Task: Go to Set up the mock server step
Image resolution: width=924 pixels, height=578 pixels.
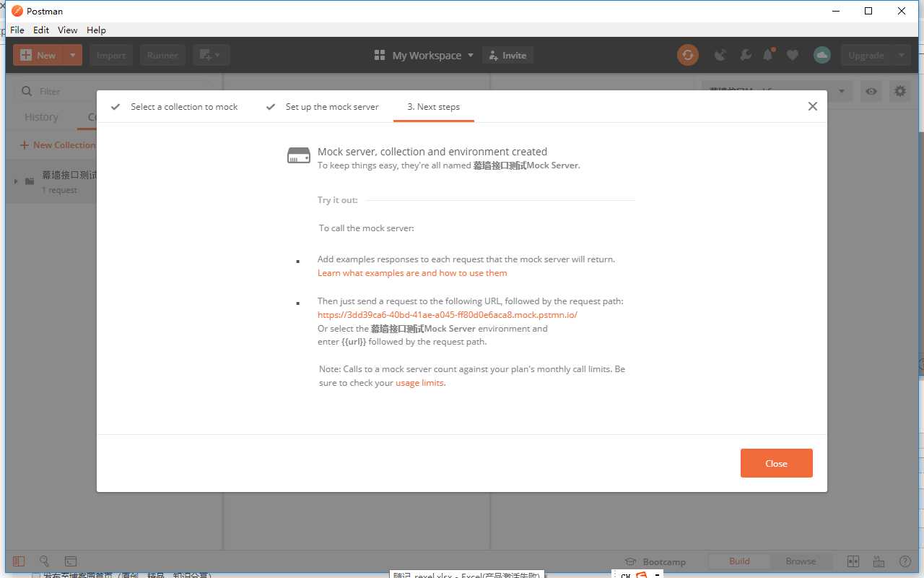Action: 322,107
